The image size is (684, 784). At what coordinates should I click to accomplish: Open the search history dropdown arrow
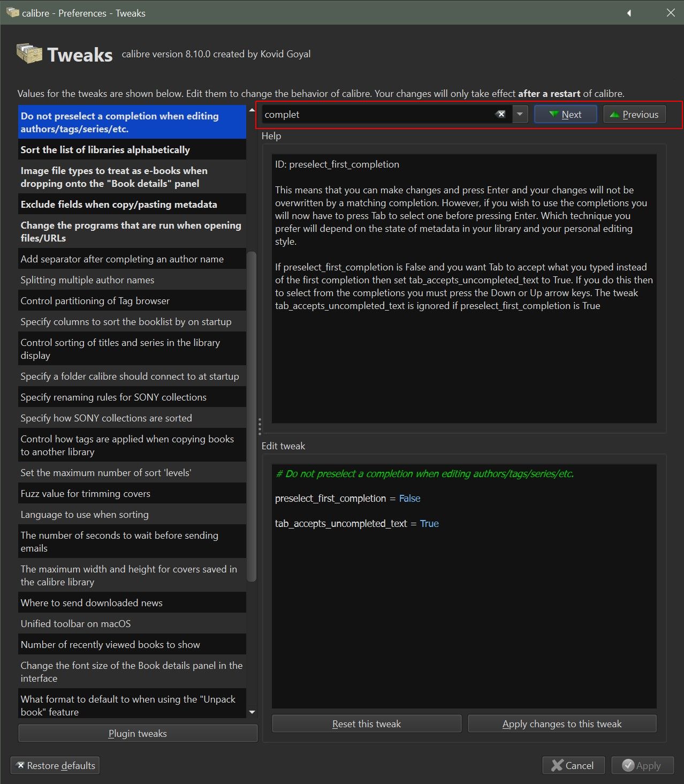(x=520, y=114)
